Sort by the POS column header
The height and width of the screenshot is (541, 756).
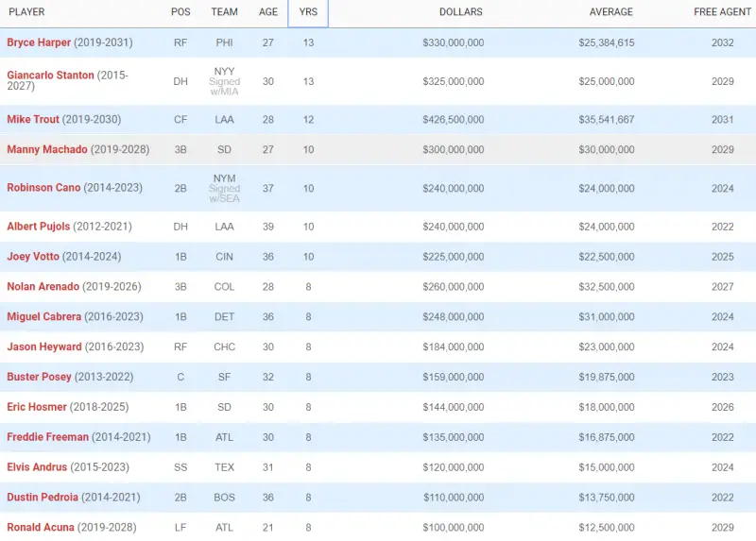coord(180,12)
